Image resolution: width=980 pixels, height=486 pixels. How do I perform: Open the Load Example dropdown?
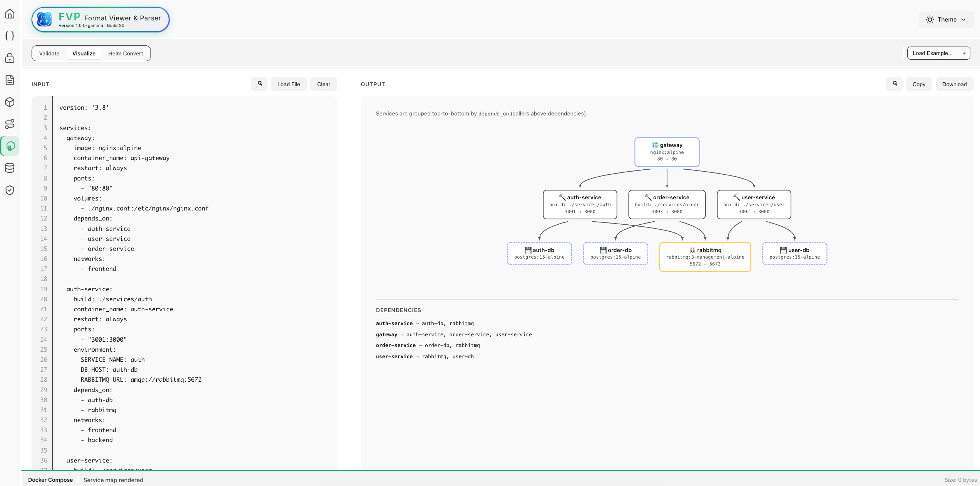click(x=938, y=53)
